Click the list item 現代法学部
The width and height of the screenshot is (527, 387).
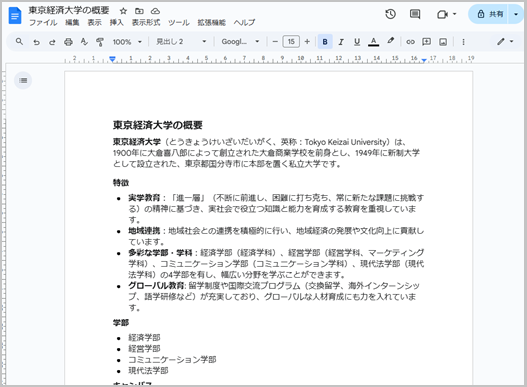pyautogui.click(x=148, y=371)
